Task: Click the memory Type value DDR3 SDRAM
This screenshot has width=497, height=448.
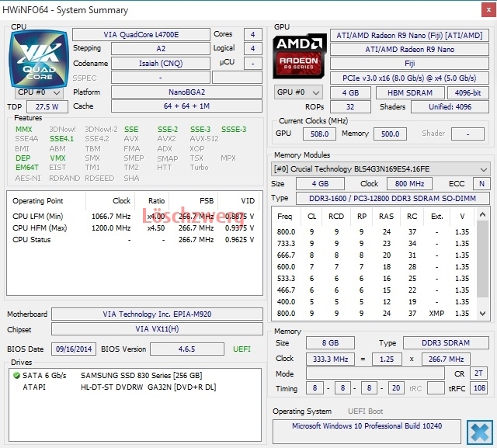Action: (446, 343)
